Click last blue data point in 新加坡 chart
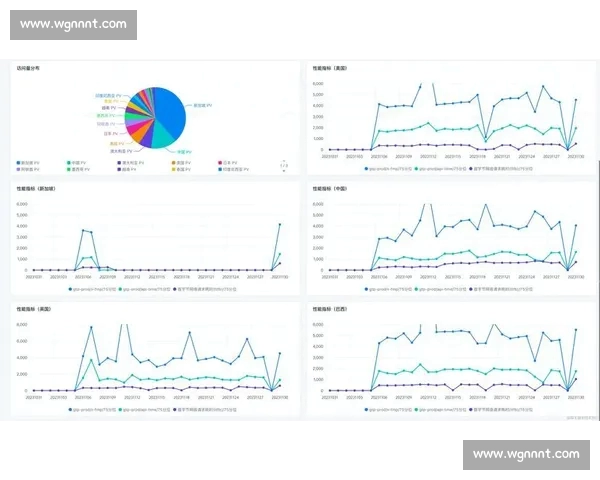This screenshot has width=600, height=480. 279,224
